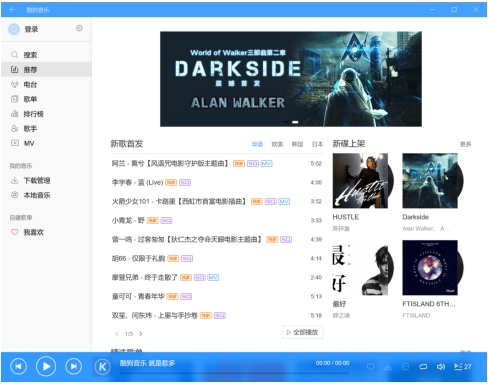Toggle the loop playback mode icon
The image size is (488, 384).
coord(423,367)
